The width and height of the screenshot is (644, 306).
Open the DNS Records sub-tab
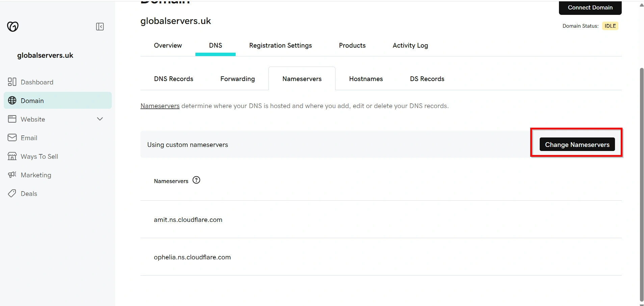coord(173,79)
